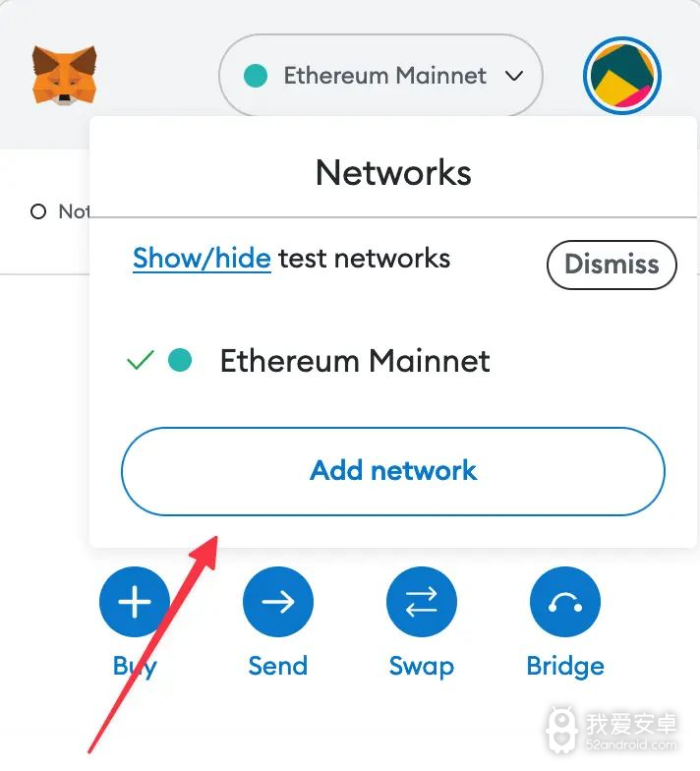The image size is (700, 771).
Task: Click the Swap label
Action: point(421,667)
